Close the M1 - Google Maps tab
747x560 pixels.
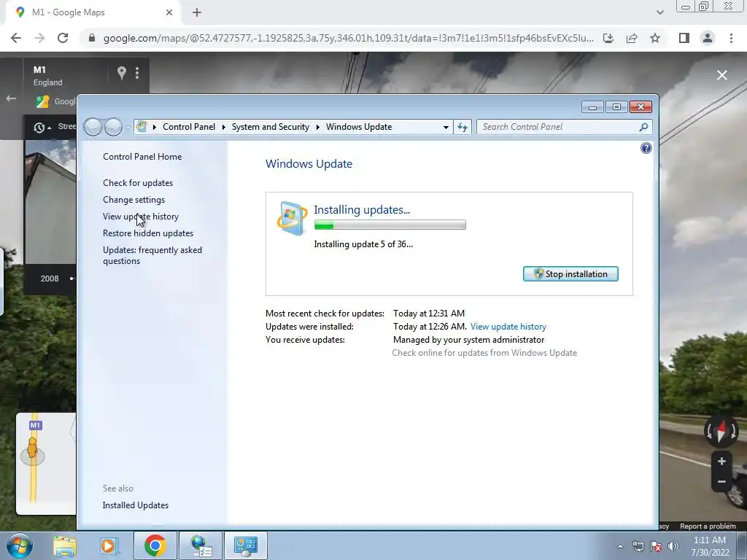point(169,12)
